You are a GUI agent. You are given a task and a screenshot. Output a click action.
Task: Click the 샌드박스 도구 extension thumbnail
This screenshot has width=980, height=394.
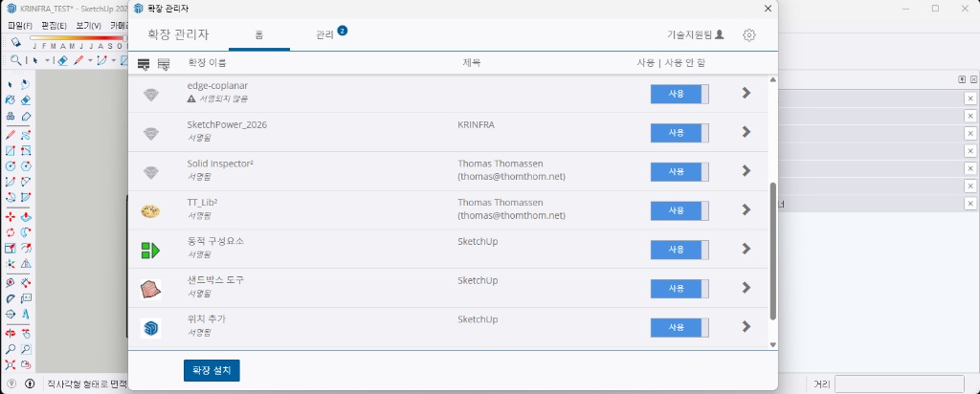150,289
